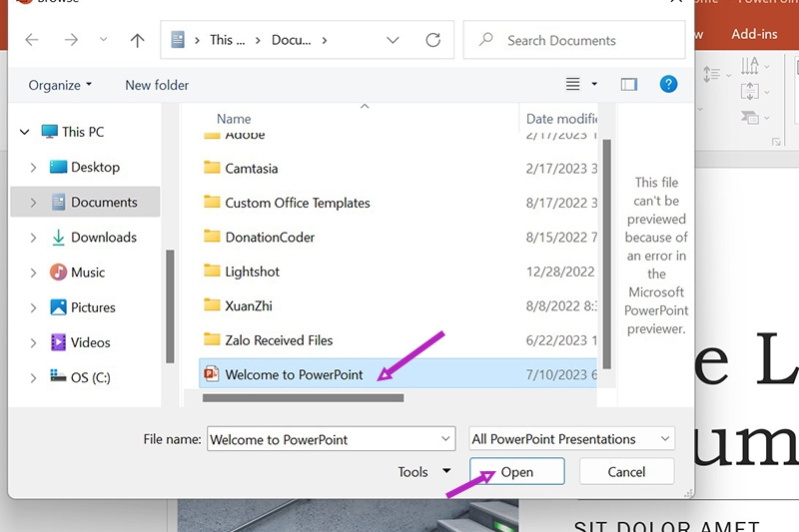
Task: Click the file list vertical scrollbar
Action: point(606,254)
